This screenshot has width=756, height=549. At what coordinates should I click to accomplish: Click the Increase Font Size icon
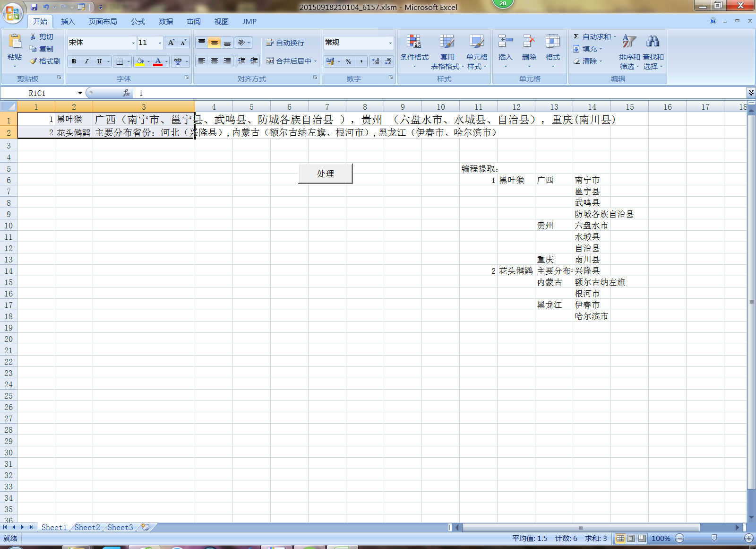172,43
